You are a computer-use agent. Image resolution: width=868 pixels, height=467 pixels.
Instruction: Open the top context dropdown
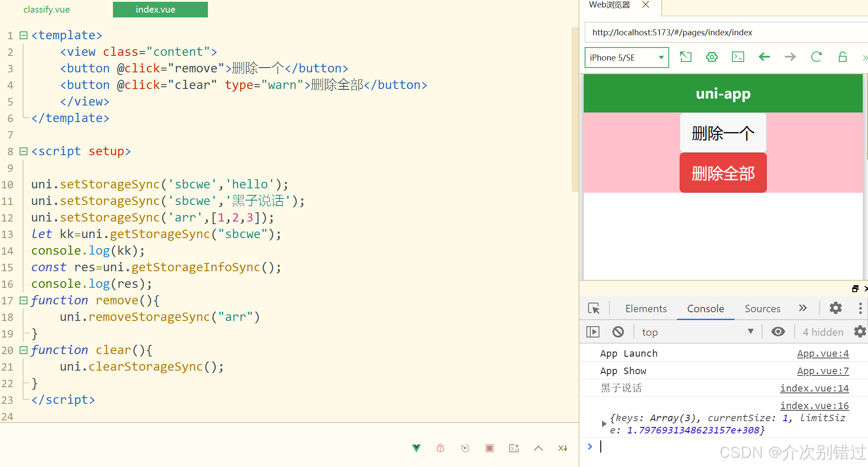[698, 332]
